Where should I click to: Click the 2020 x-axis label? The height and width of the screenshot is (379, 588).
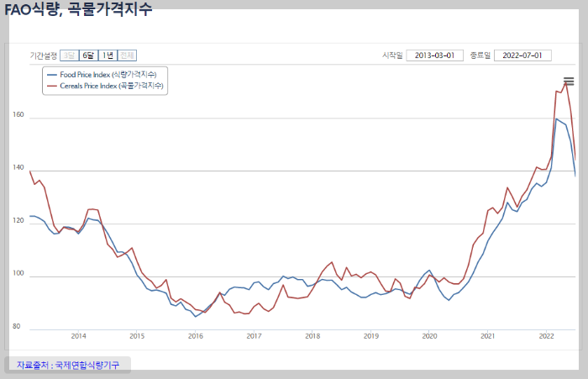pos(429,336)
